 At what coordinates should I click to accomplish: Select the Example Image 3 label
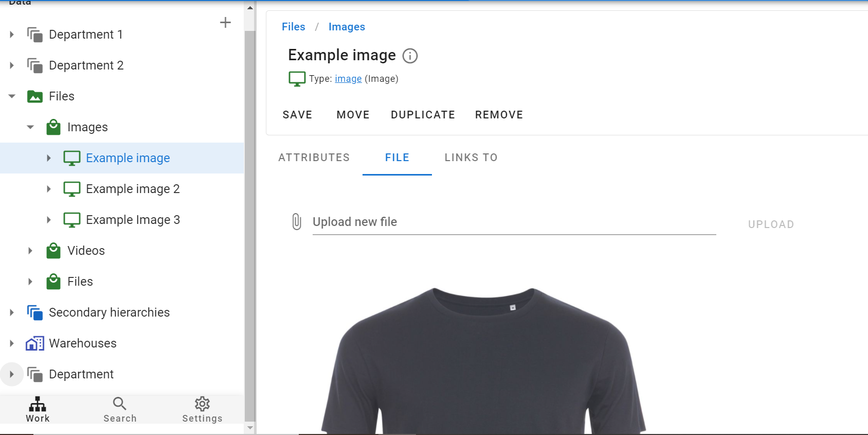pyautogui.click(x=133, y=220)
